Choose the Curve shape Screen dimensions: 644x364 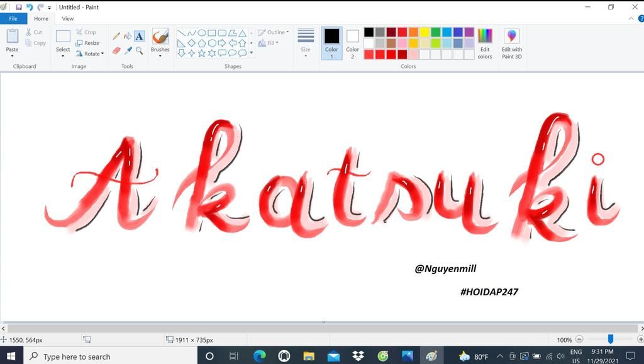pyautogui.click(x=191, y=33)
